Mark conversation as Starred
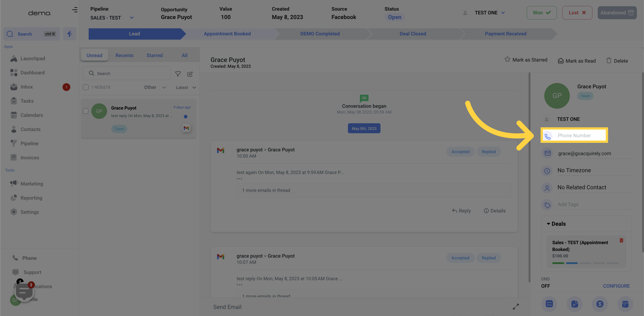 526,60
